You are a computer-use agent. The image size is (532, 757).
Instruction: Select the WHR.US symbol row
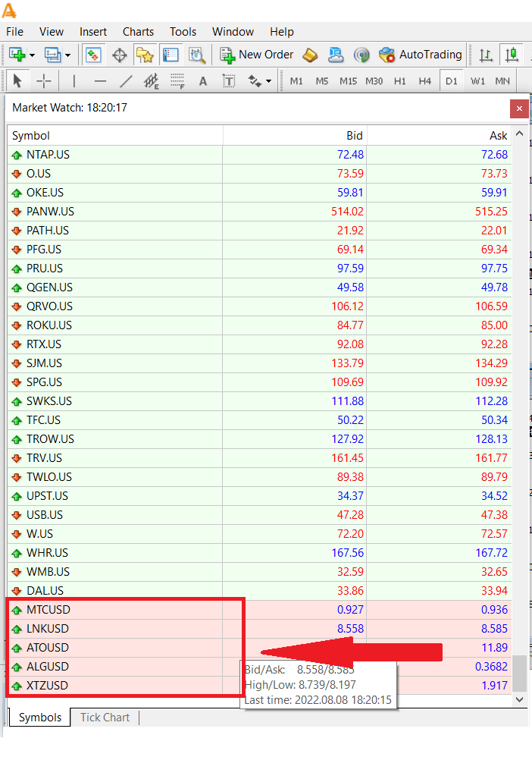point(259,553)
